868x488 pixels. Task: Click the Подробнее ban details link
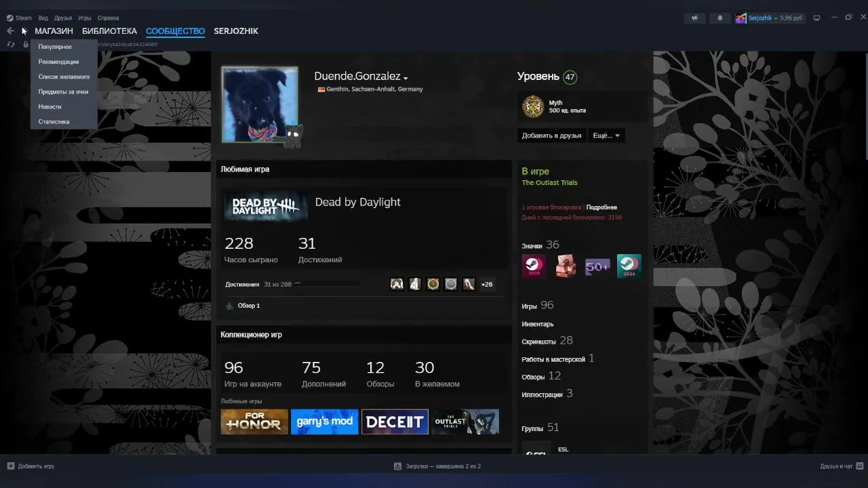click(601, 207)
